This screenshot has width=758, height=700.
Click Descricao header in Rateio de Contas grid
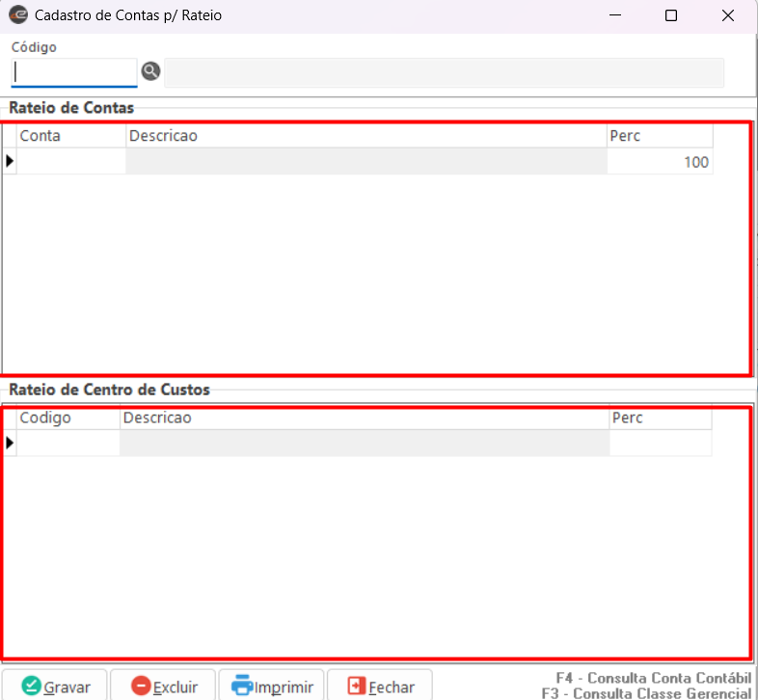click(366, 136)
